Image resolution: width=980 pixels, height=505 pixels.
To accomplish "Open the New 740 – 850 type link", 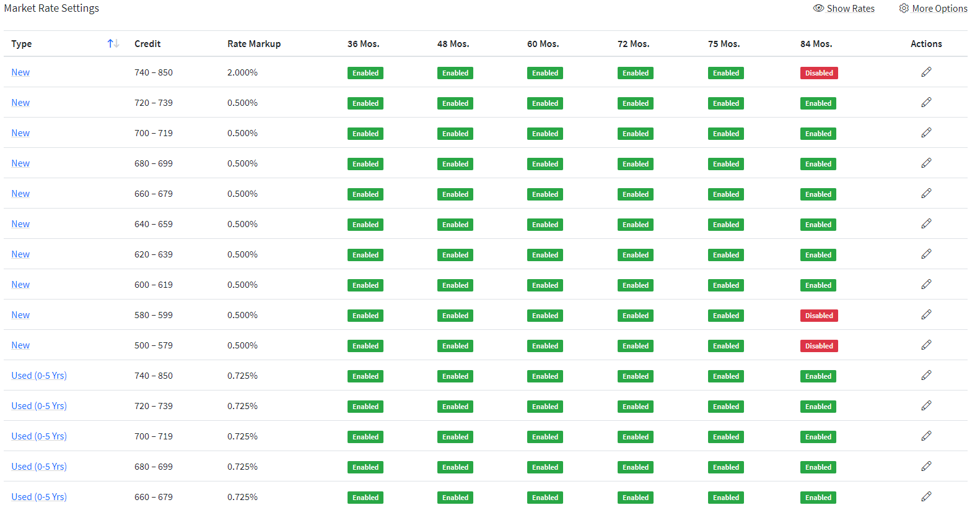I will pyautogui.click(x=20, y=72).
